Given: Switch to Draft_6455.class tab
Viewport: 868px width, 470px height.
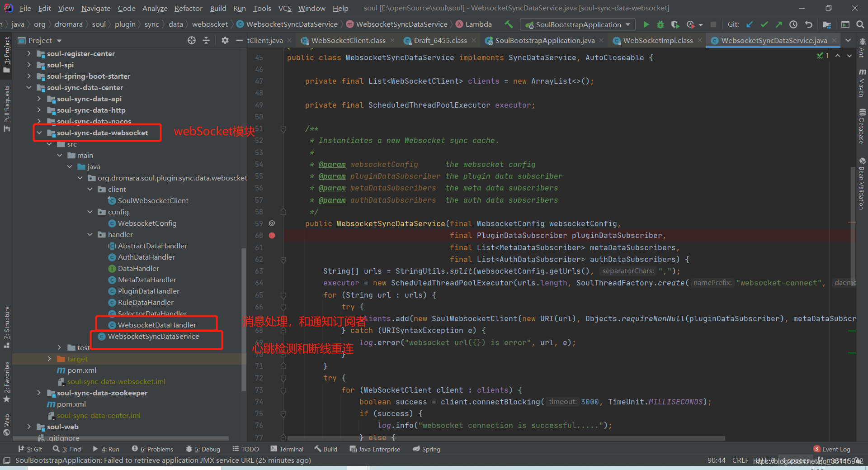Looking at the screenshot, I should click(x=440, y=40).
